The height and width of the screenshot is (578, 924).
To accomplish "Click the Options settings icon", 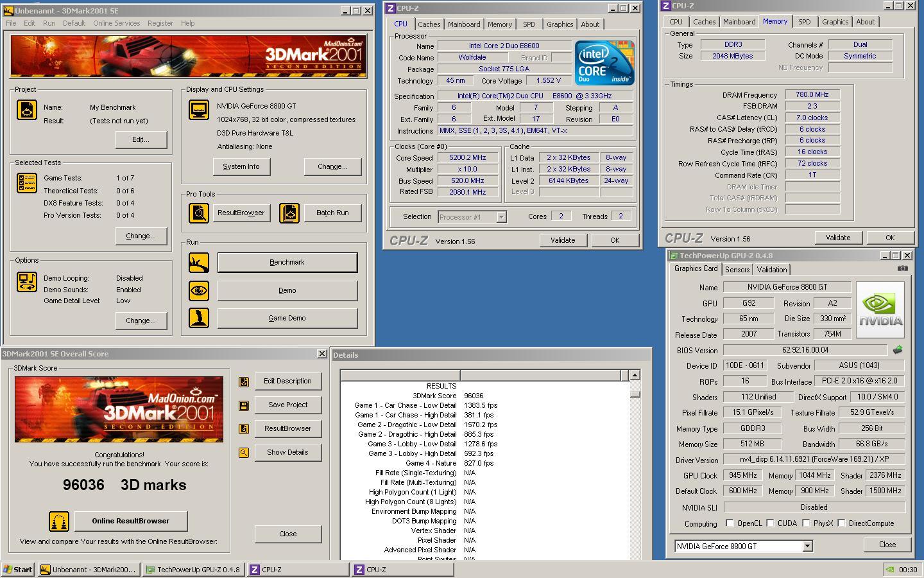I will pos(26,282).
